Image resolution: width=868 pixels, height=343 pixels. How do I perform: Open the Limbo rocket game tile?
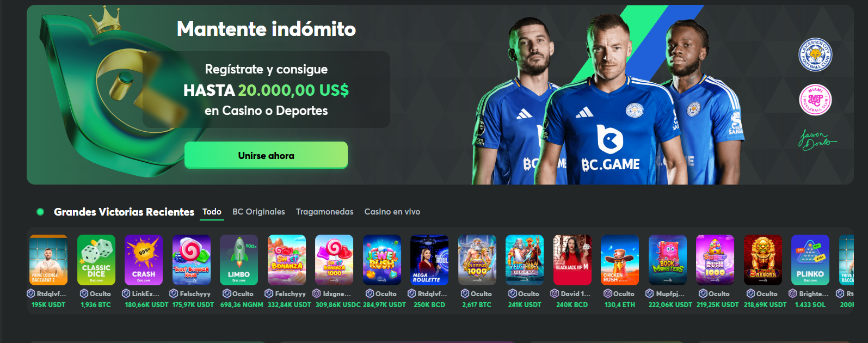pos(239,260)
